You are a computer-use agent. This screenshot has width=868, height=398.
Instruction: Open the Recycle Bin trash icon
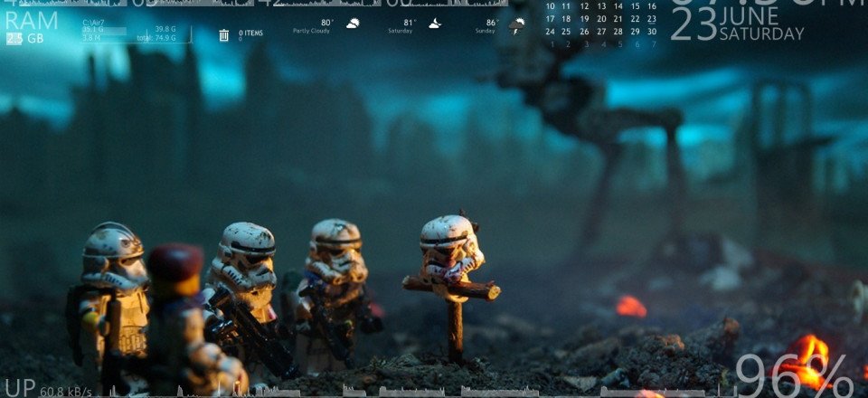(223, 35)
